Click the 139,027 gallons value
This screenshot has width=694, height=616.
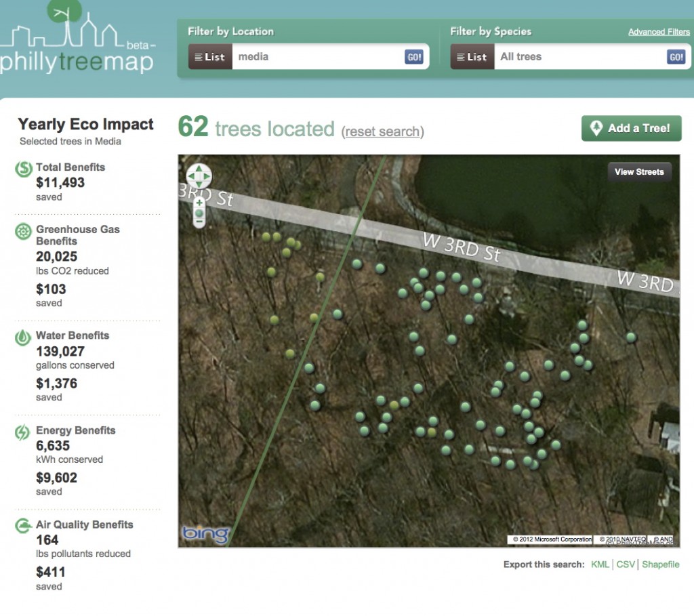(x=60, y=351)
